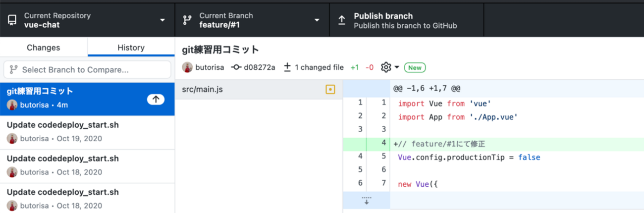The height and width of the screenshot is (213, 644).
Task: Click the current branch git icon
Action: point(187,20)
